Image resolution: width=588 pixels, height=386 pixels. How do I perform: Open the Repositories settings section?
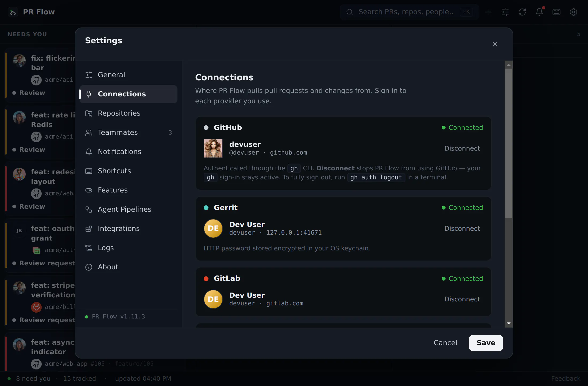point(128,113)
